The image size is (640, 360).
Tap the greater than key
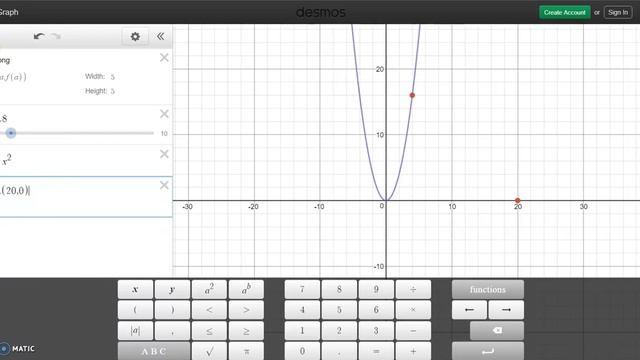[246, 310]
